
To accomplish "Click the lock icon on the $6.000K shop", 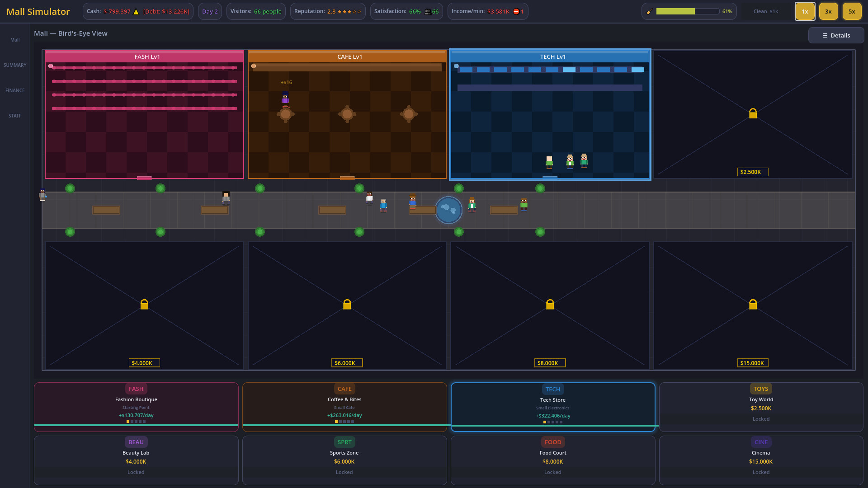I will (x=347, y=304).
